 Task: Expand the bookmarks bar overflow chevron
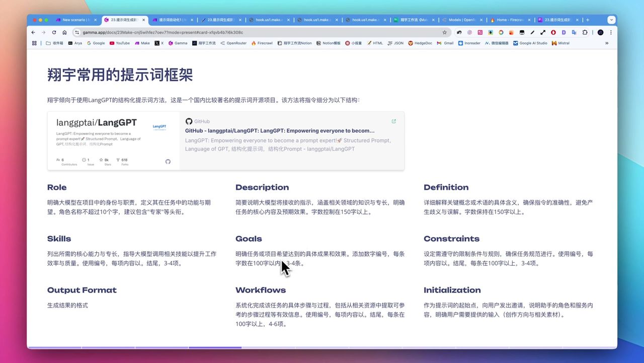607,43
